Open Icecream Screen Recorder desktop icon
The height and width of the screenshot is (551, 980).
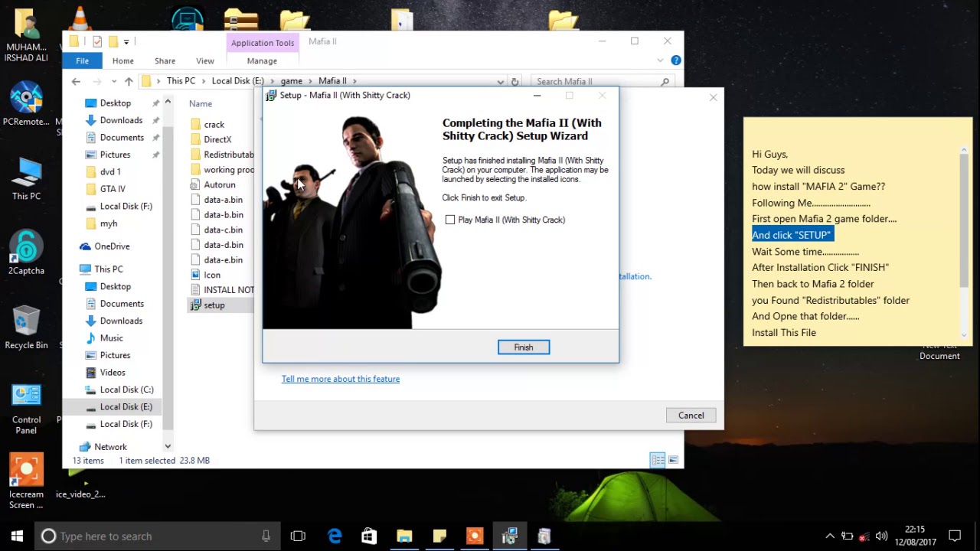tap(26, 482)
